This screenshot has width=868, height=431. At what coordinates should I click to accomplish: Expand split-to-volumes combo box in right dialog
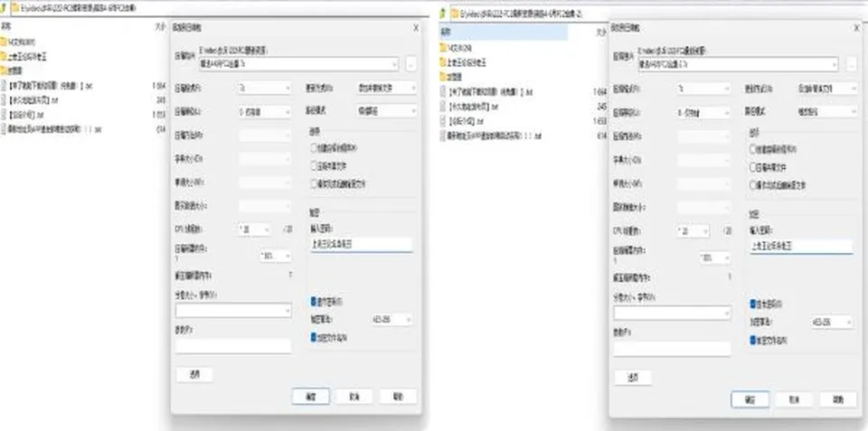tap(672, 314)
